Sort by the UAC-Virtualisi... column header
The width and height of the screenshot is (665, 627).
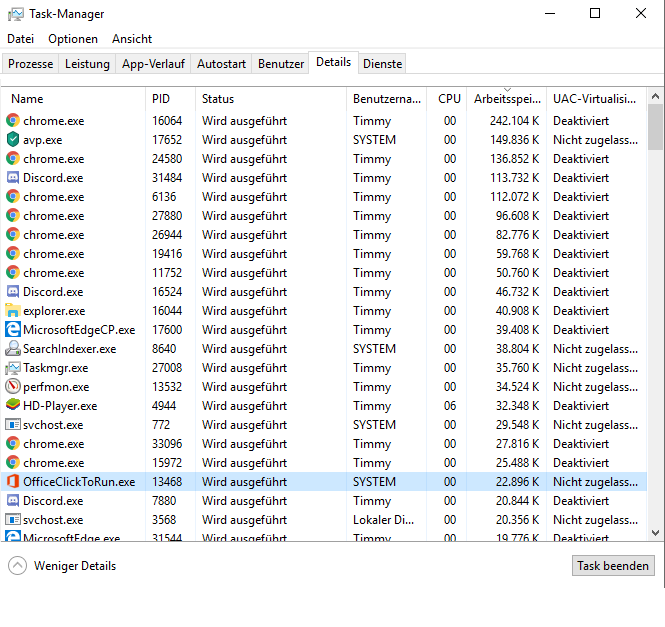click(x=596, y=99)
